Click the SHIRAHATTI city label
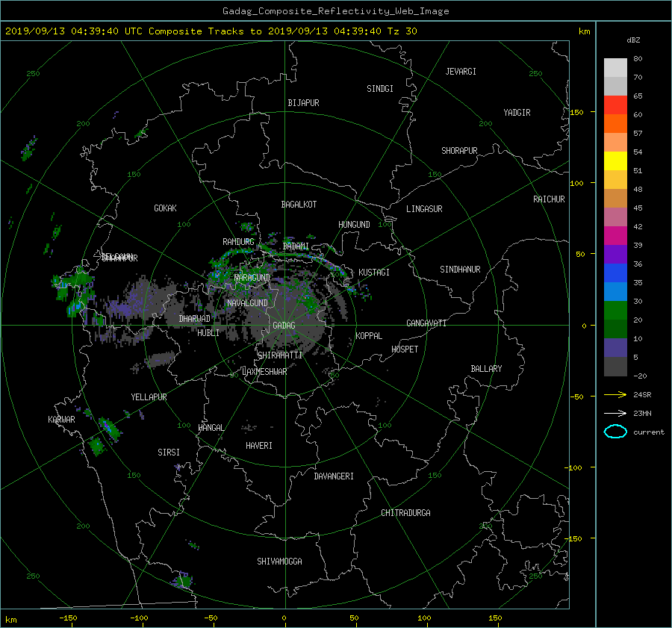This screenshot has width=672, height=628. pyautogui.click(x=280, y=355)
